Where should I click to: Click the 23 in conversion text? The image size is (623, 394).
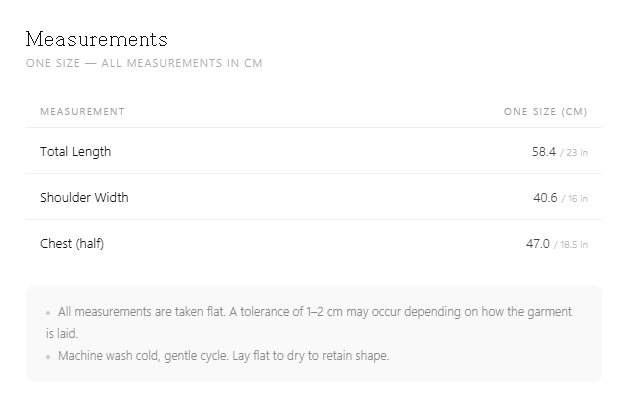574,153
